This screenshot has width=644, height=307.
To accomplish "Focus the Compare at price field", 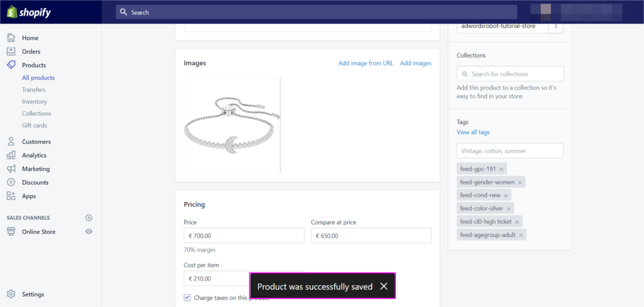I will click(371, 236).
